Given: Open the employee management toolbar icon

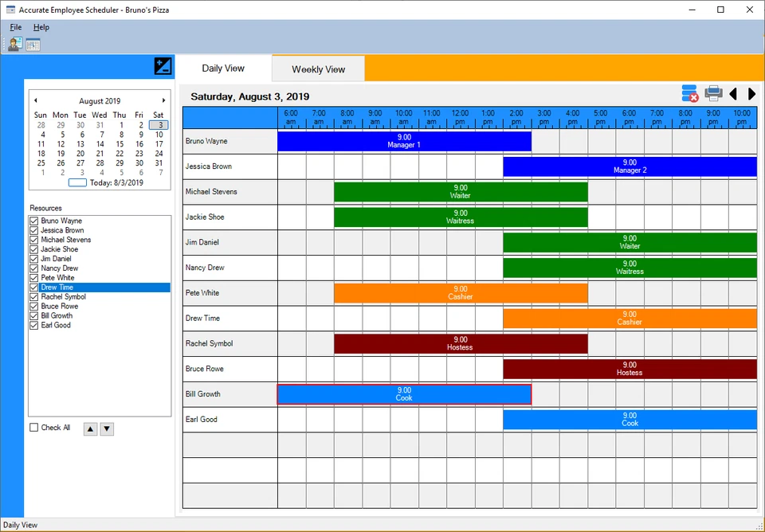Looking at the screenshot, I should coord(14,44).
